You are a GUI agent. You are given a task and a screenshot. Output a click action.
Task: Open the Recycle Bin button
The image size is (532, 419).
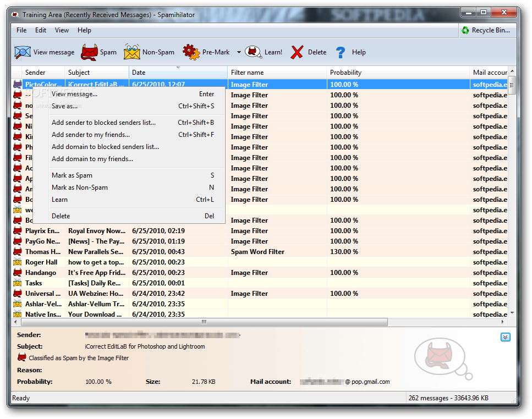[486, 30]
